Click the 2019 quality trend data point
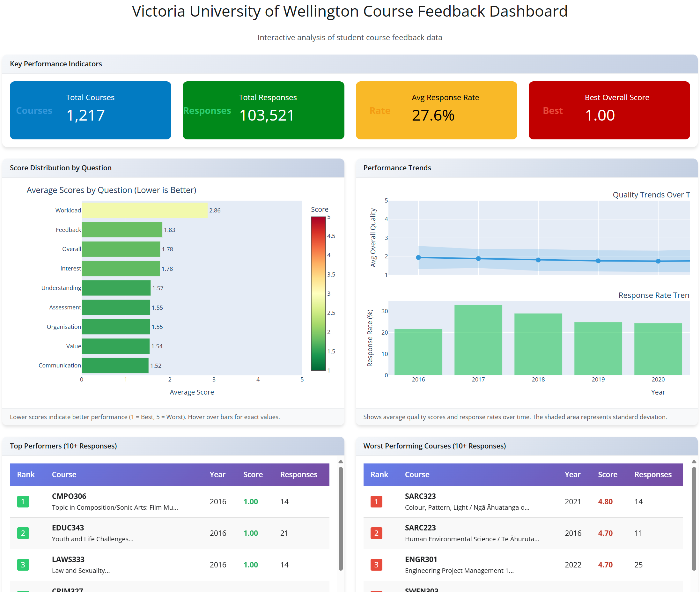This screenshot has width=700, height=592. (x=598, y=261)
